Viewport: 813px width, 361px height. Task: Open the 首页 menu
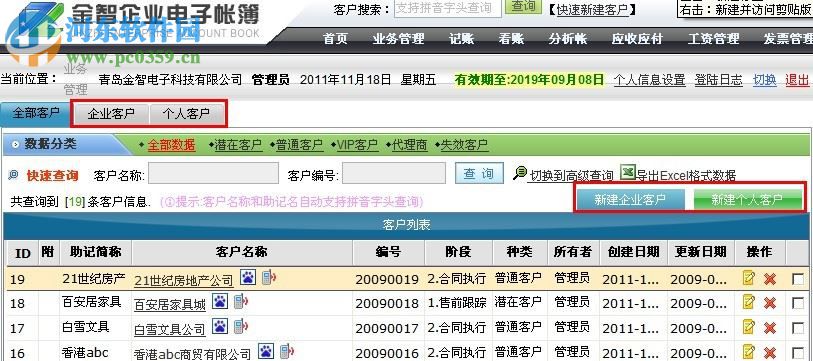(x=335, y=39)
